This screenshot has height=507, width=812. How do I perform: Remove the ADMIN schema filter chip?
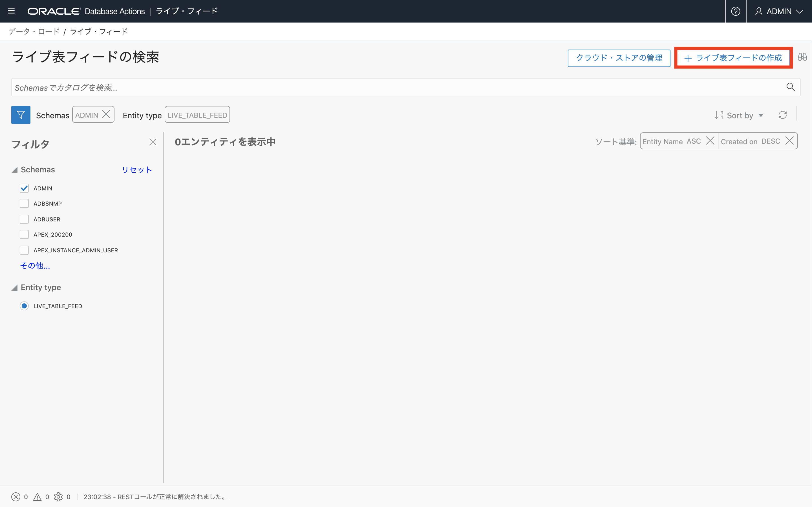pos(106,114)
